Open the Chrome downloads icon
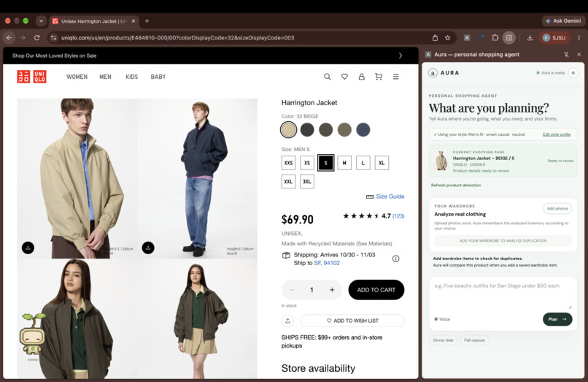 click(x=530, y=37)
